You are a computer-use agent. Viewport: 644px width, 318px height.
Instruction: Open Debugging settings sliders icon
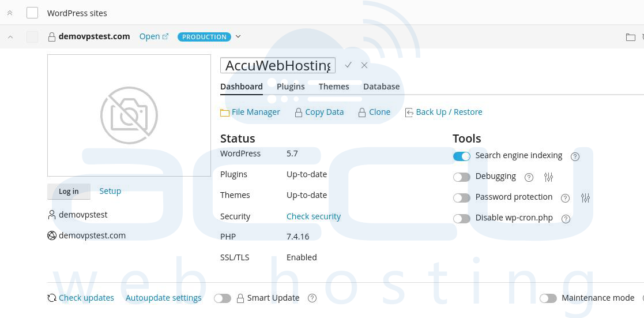[548, 177]
